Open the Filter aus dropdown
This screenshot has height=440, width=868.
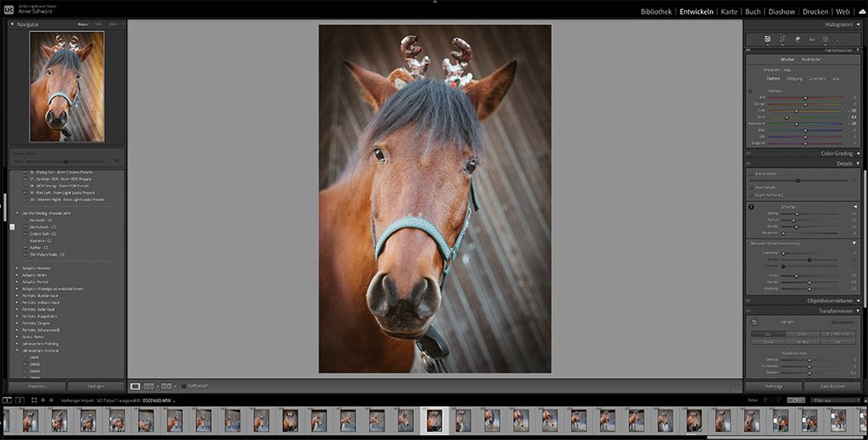pyautogui.click(x=836, y=400)
